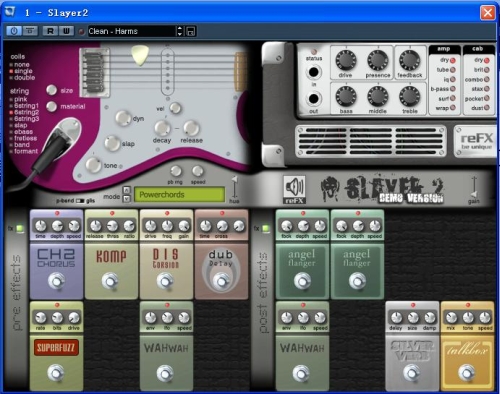The image size is (500, 394).
Task: Click the guitar pick icon
Action: [140, 55]
